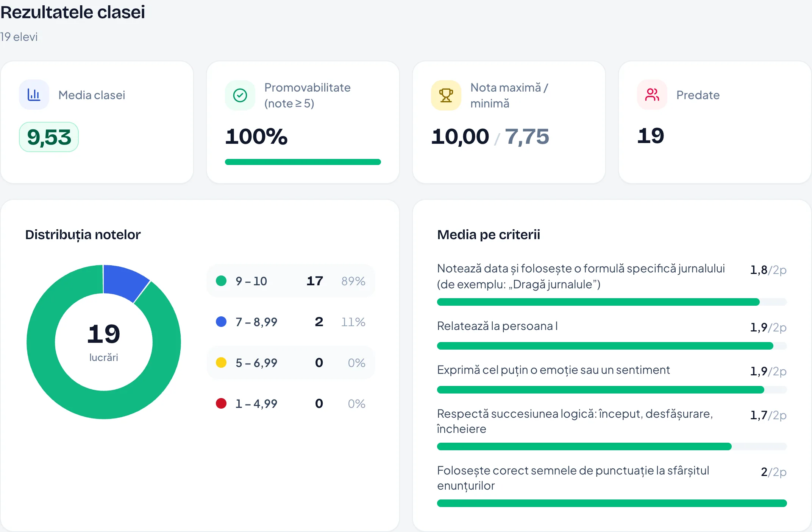Select the '9 – 10' distribution row label

pos(251,281)
